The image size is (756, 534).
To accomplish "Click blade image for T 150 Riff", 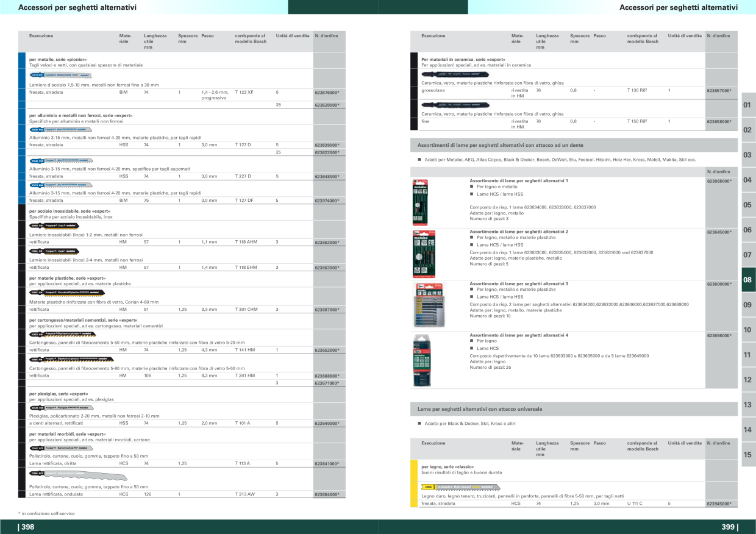I will (x=455, y=105).
